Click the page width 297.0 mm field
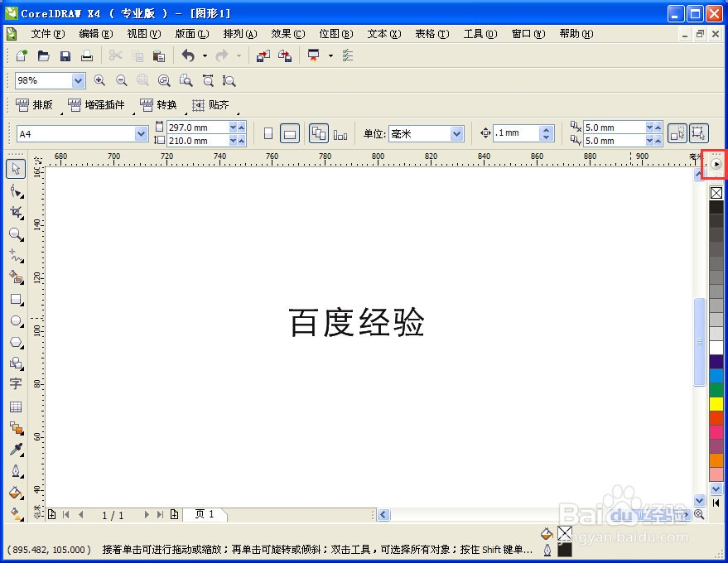Image resolution: width=728 pixels, height=563 pixels. 198,128
